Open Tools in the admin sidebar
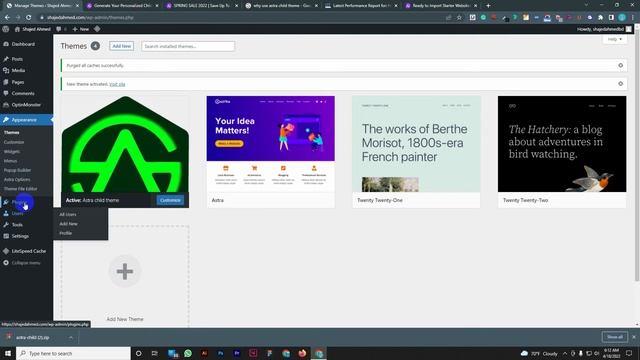Viewport: 640px width, 360px height. [x=17, y=225]
